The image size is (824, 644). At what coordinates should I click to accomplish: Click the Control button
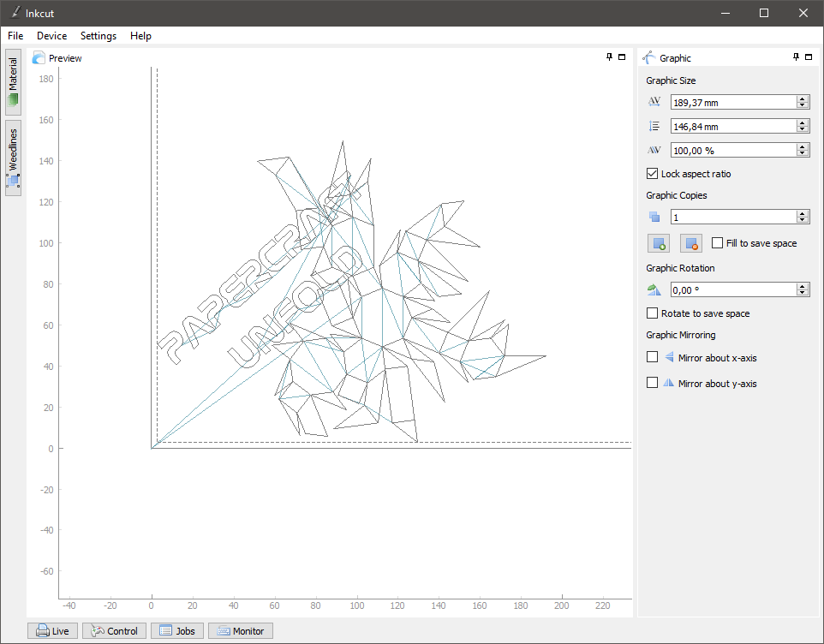[x=114, y=631]
